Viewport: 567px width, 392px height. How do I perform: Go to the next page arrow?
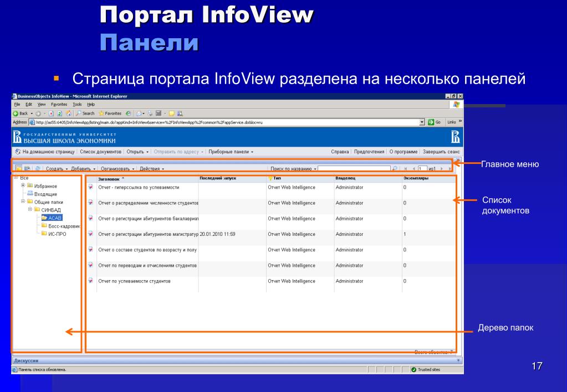442,169
